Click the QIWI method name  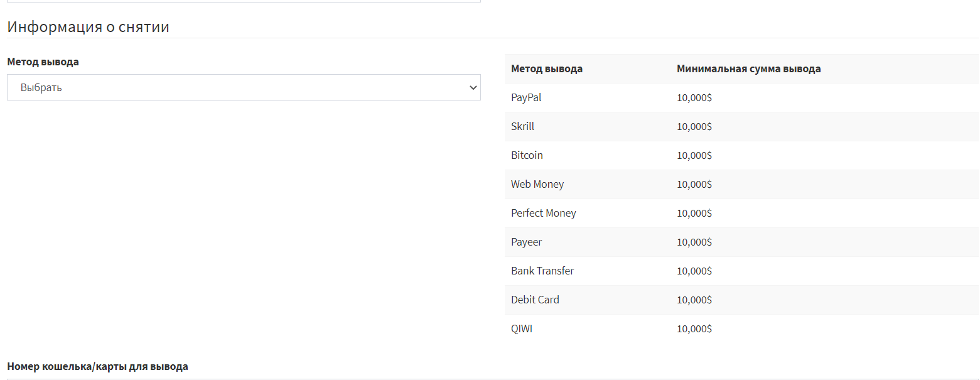point(522,329)
